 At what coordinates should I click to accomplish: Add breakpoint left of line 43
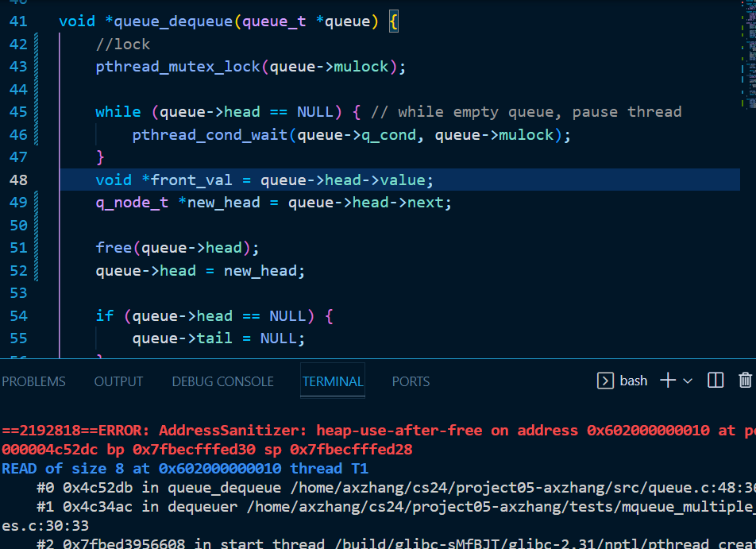click(5, 67)
